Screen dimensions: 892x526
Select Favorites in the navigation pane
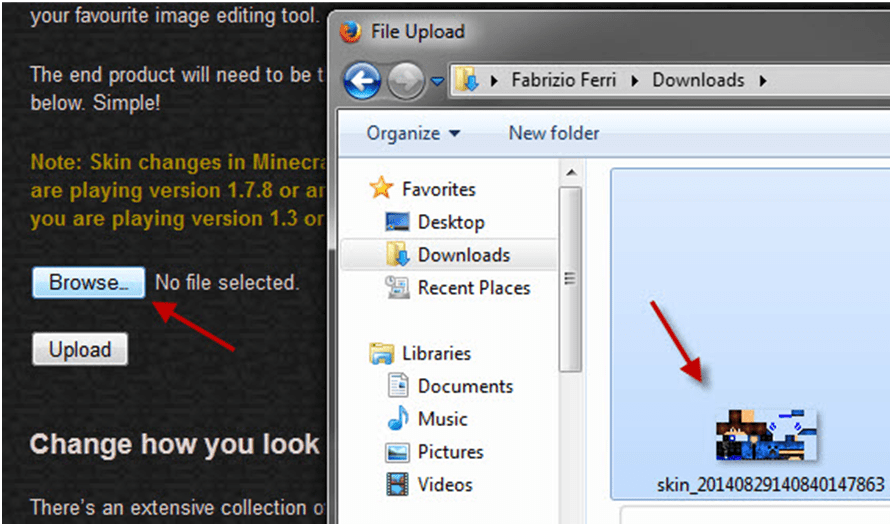pos(439,189)
